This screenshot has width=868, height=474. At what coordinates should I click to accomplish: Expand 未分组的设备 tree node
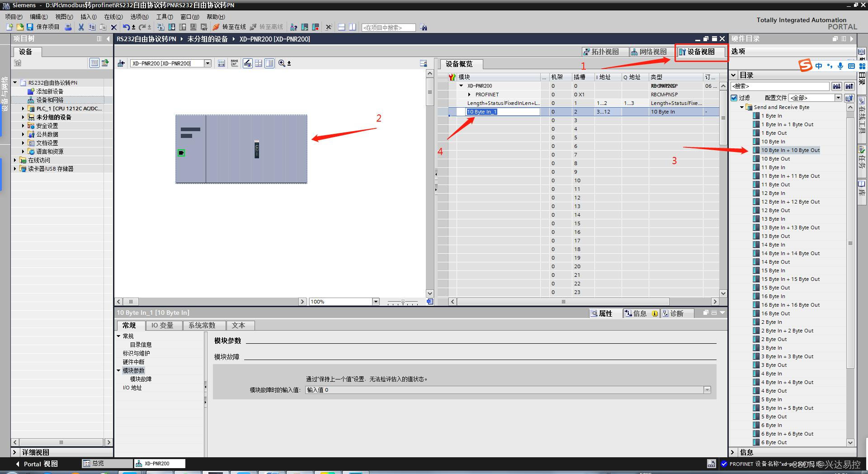pyautogui.click(x=23, y=117)
